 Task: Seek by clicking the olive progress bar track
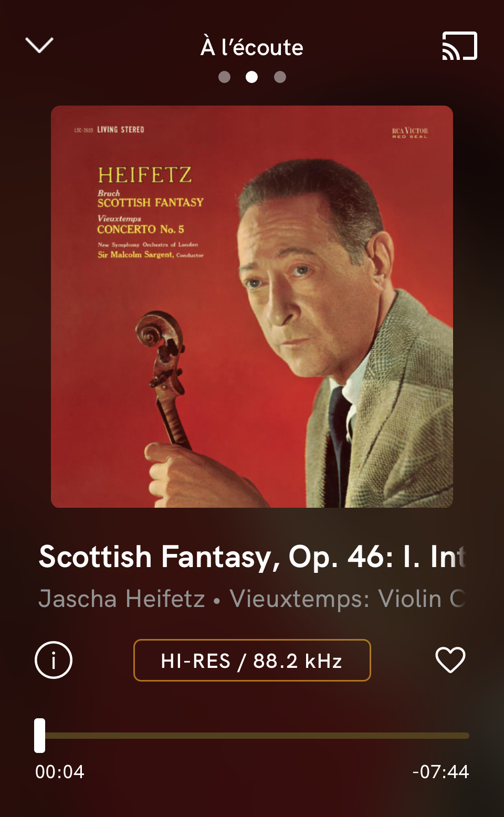(257, 736)
